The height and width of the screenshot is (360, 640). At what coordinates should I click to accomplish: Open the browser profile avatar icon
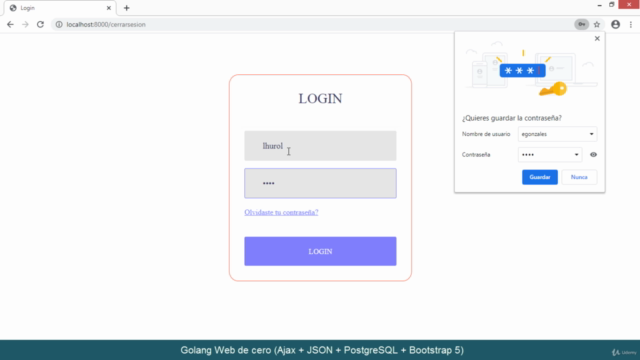coord(616,24)
